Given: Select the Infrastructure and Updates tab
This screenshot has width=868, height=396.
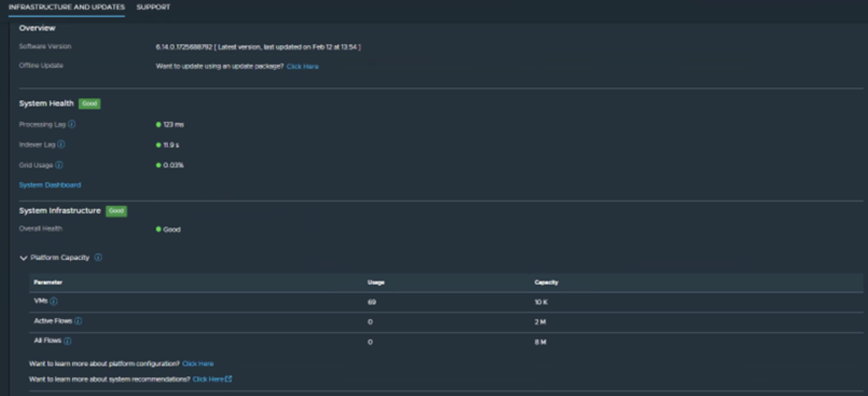Looking at the screenshot, I should click(x=67, y=7).
